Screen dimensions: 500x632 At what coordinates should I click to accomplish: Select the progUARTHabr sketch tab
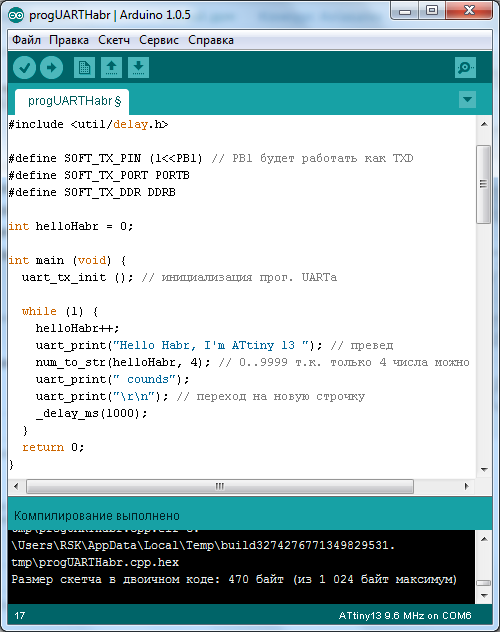72,101
